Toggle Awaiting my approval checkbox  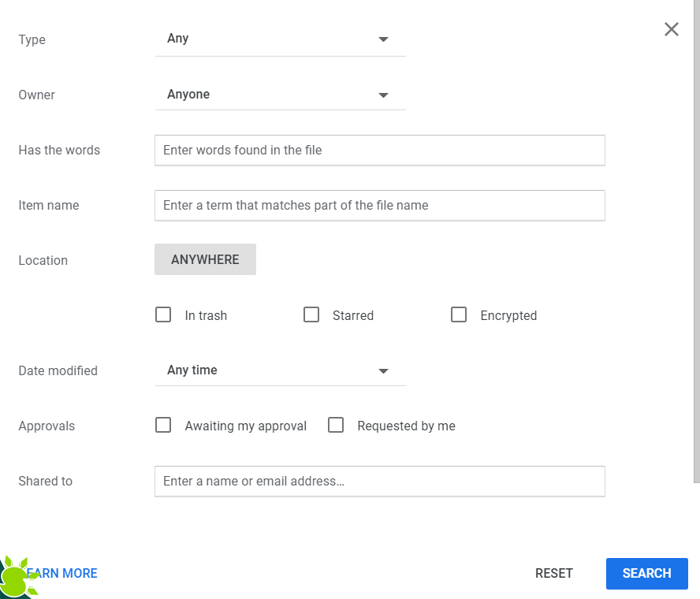coord(163,425)
